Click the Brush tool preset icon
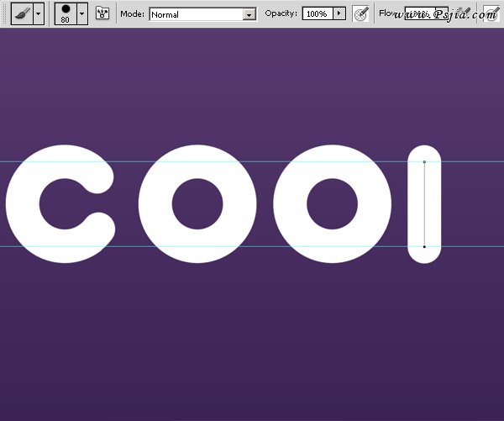The height and width of the screenshot is (421, 504). coord(22,13)
